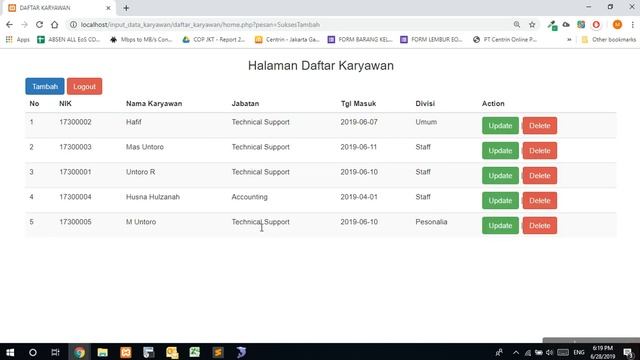Show hidden system tray icons
Screen dimensions: 640x360
click(516, 352)
